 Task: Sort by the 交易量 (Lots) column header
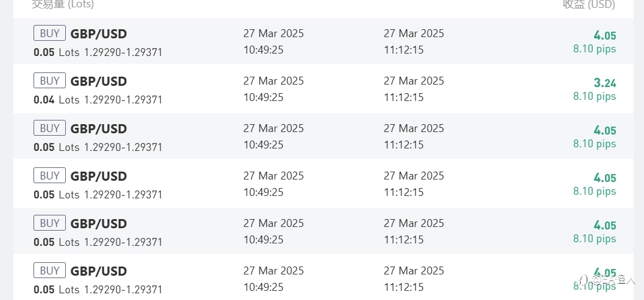63,4
